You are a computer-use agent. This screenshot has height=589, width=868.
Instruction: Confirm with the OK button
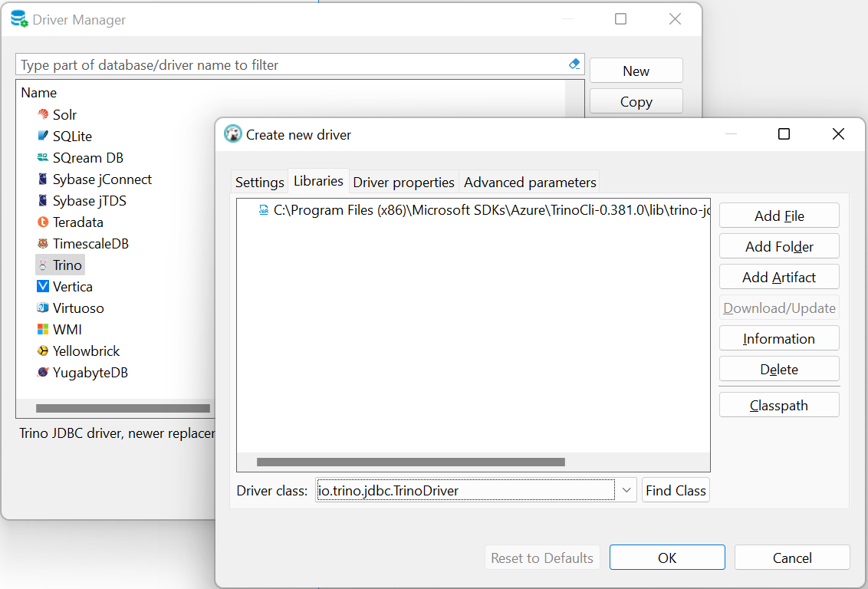pos(667,558)
